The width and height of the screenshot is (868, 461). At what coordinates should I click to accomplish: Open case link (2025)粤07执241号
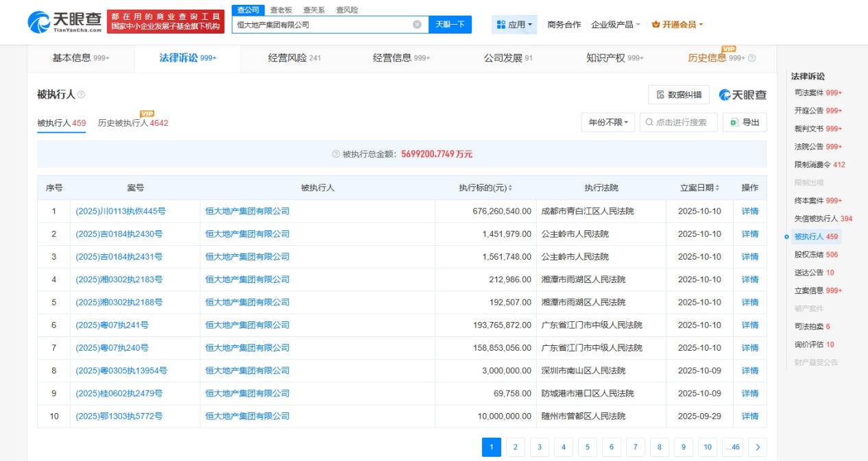click(x=112, y=325)
